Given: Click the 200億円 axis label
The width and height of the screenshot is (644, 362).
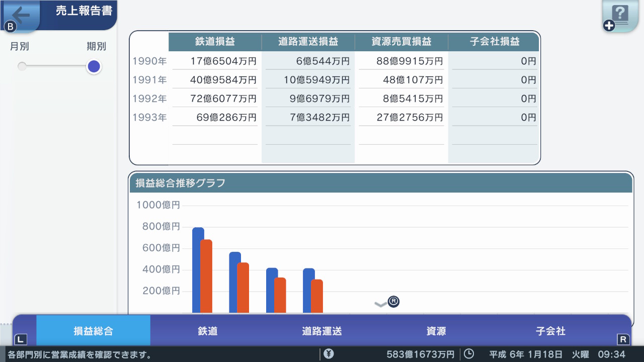Looking at the screenshot, I should pos(161,291).
